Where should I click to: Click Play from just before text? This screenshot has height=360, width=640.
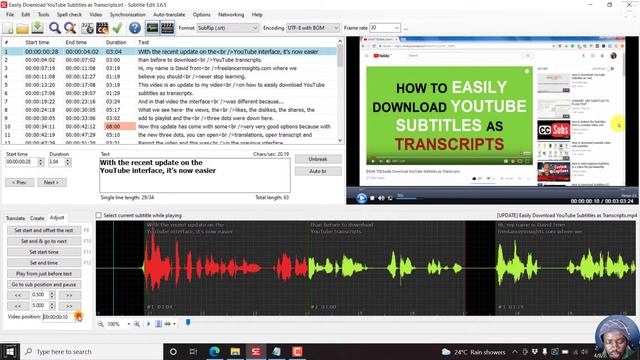[x=44, y=273]
